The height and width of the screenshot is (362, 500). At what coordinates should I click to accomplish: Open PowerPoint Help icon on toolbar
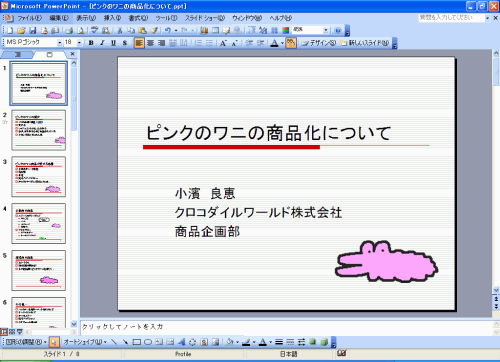coord(338,31)
